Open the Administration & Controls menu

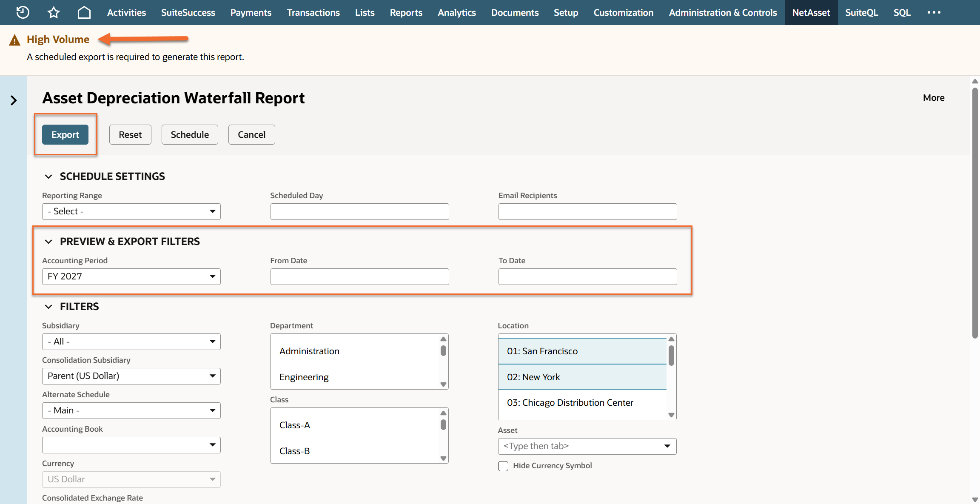[723, 12]
